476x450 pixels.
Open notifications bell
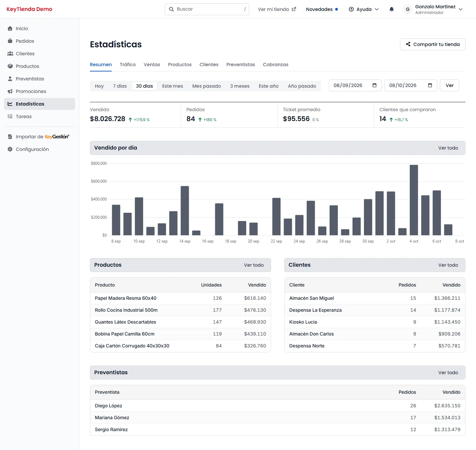pos(391,9)
